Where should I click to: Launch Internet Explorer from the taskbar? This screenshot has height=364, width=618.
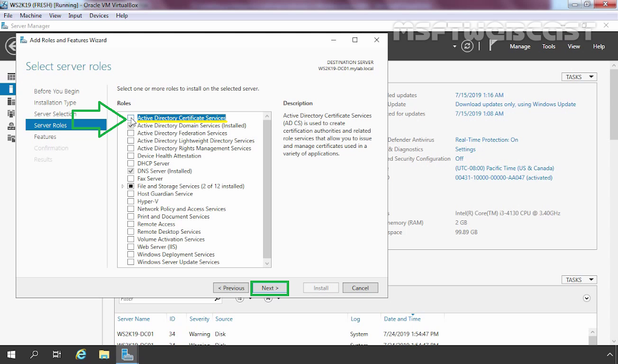point(81,354)
